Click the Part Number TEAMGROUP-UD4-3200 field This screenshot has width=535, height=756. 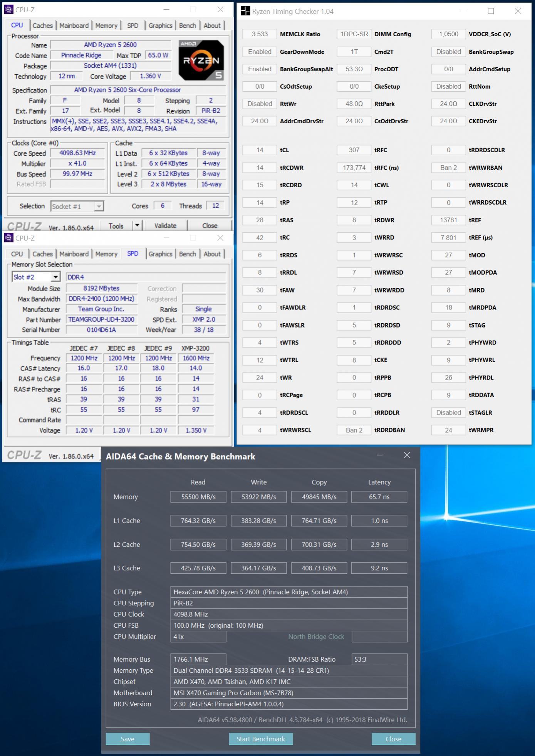point(102,319)
